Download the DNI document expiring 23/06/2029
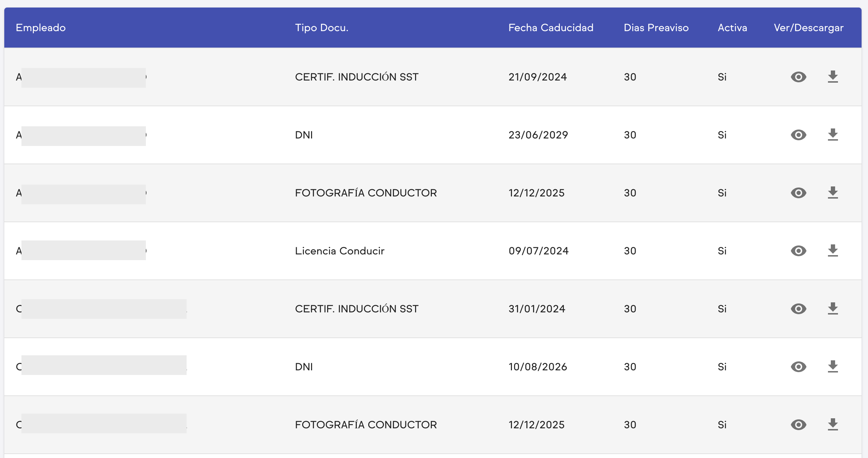 click(x=833, y=135)
